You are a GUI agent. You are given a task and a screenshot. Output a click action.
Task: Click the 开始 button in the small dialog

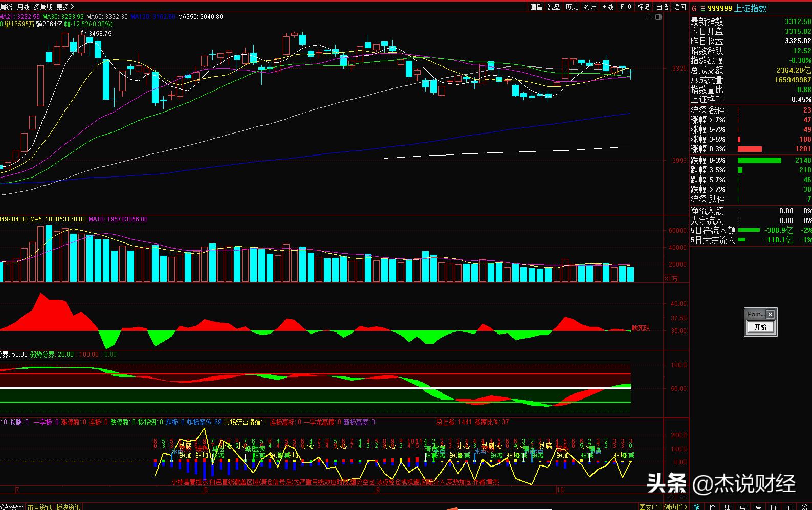[760, 327]
